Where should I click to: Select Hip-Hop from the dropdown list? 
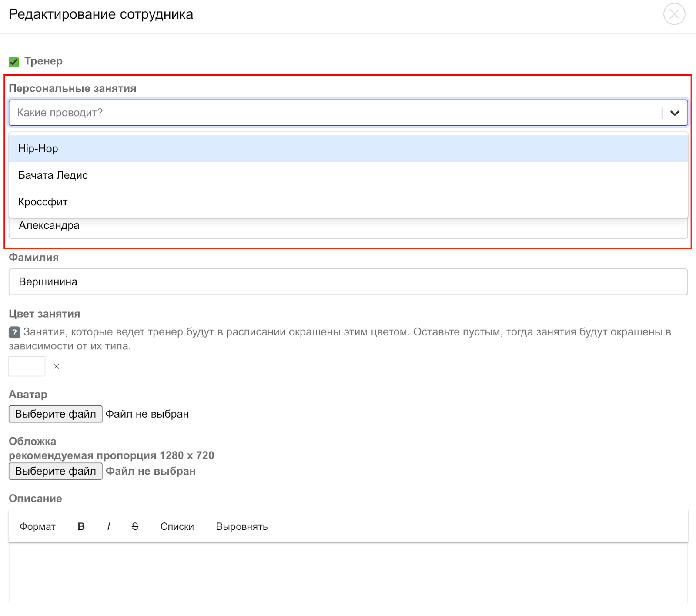38,149
